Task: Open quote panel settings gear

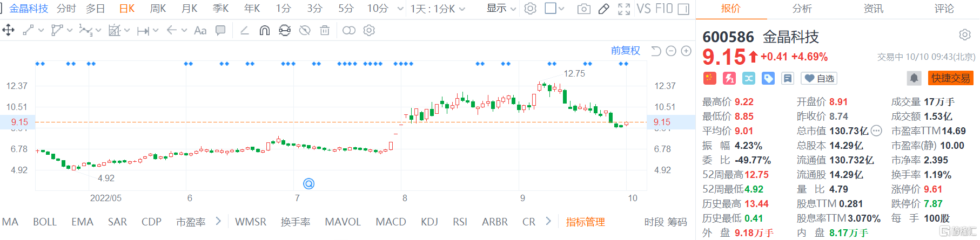Action: click(965, 35)
